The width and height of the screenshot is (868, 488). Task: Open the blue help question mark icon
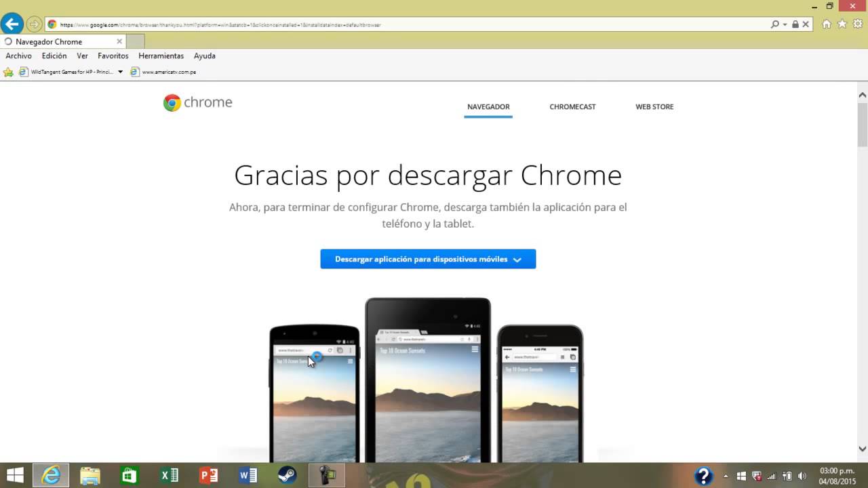point(703,475)
